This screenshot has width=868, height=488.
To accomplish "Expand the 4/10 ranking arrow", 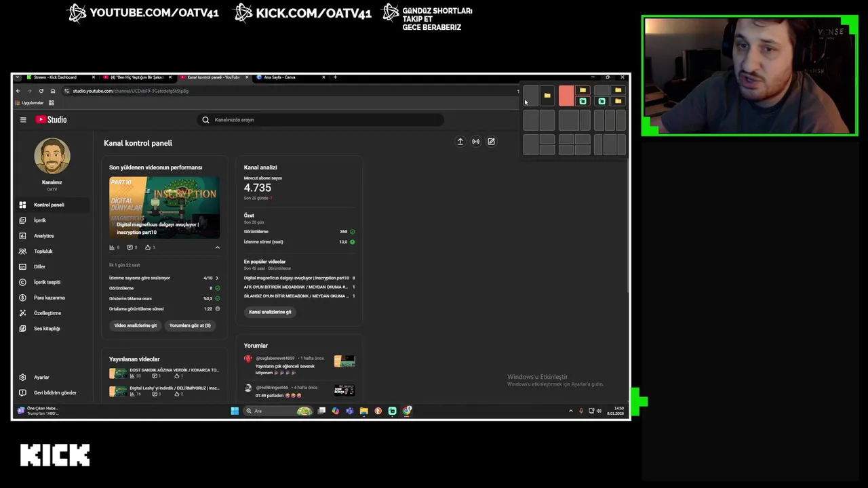I will [x=217, y=278].
